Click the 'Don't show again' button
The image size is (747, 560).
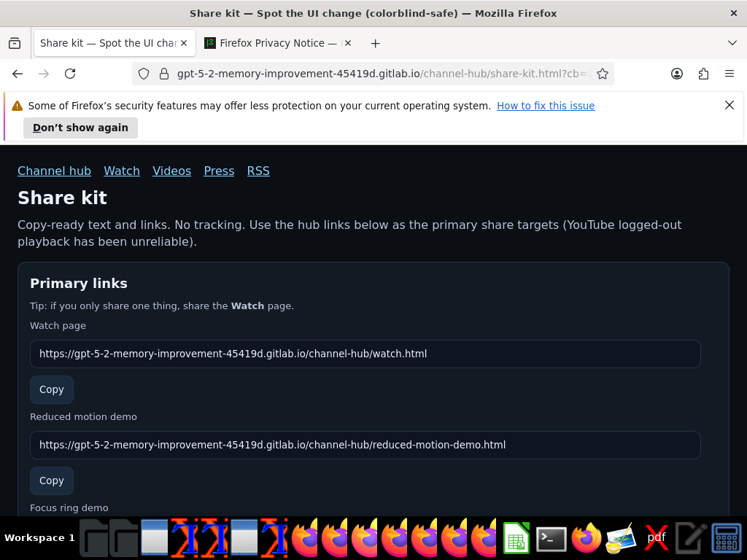coord(80,128)
